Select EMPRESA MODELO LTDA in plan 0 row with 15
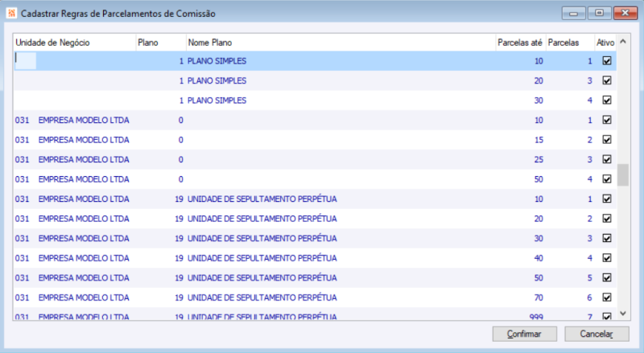644x353 pixels. pyautogui.click(x=84, y=140)
